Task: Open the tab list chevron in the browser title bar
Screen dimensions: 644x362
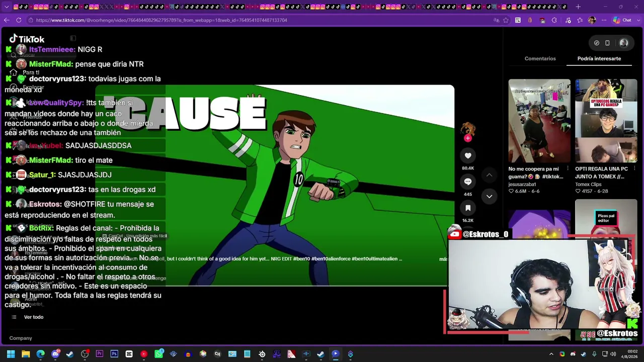Action: pyautogui.click(x=7, y=7)
